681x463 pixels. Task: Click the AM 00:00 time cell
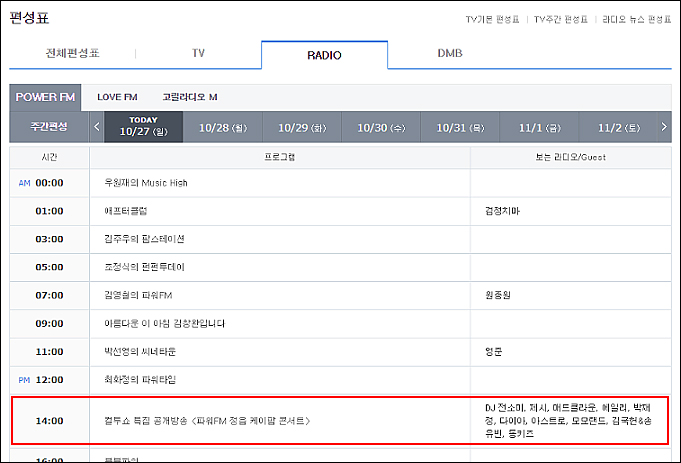(x=49, y=183)
